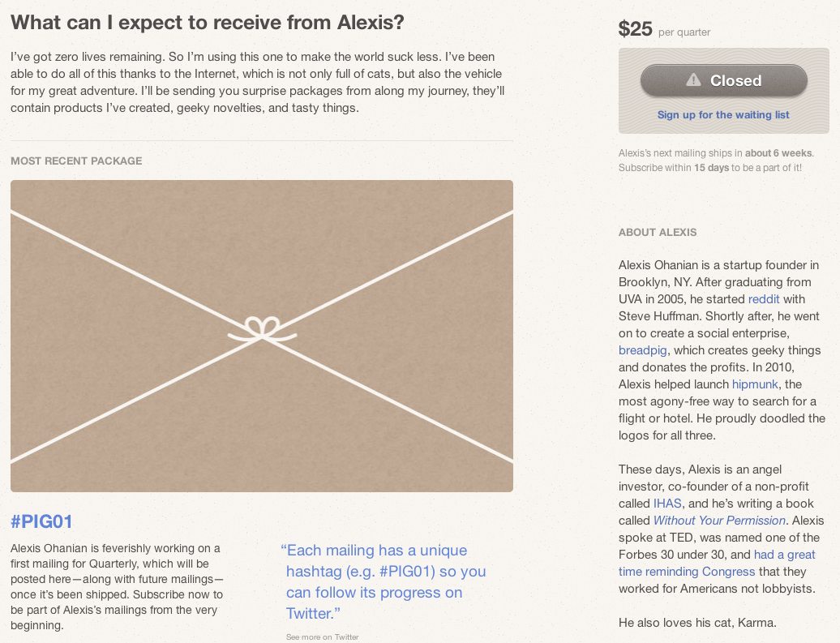Follow the hipmunk link

pyautogui.click(x=755, y=384)
